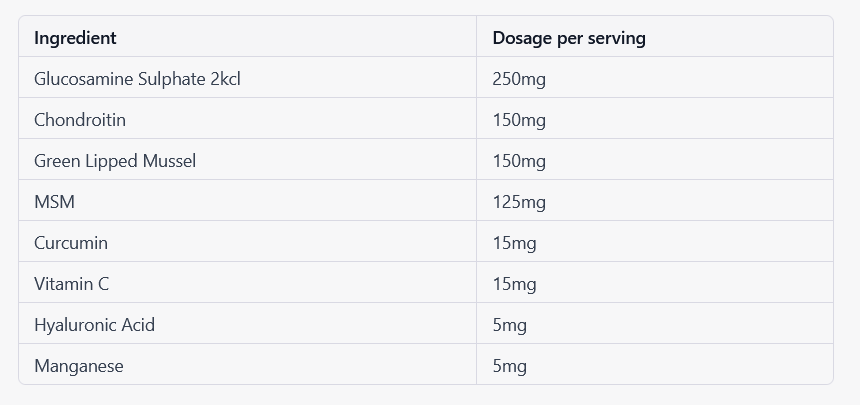Click the Hyaluronic Acid 5mg value
860x405 pixels.
(510, 325)
